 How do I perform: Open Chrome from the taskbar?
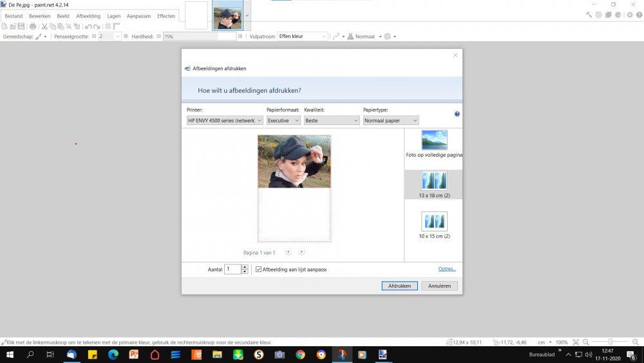click(300, 355)
